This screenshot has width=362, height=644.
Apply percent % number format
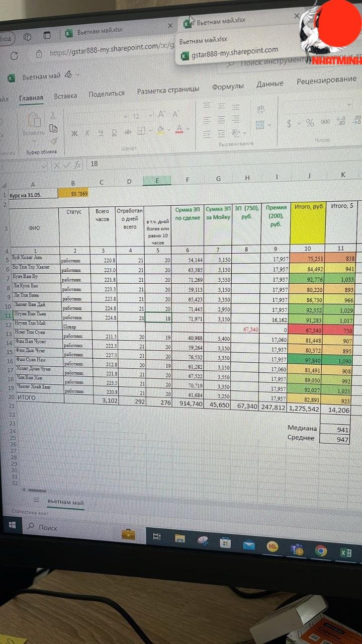point(310,123)
